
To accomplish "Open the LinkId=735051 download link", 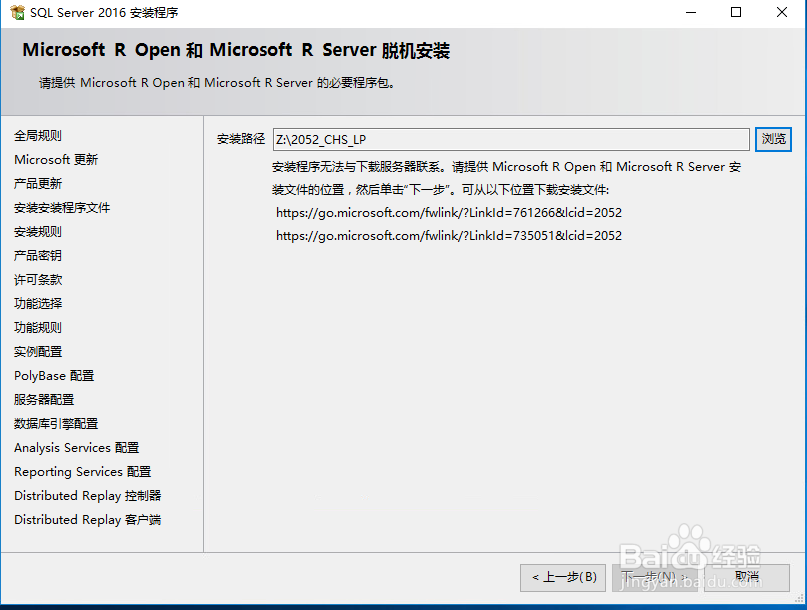I will coord(449,236).
